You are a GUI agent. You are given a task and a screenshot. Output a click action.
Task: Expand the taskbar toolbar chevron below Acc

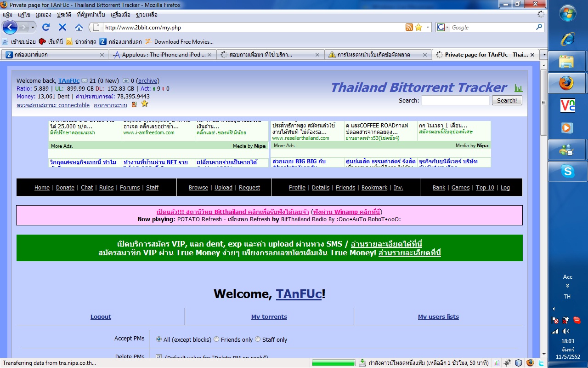click(x=567, y=285)
